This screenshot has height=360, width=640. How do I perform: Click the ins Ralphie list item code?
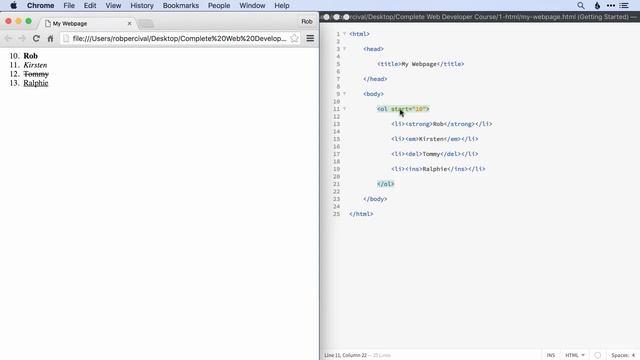438,169
